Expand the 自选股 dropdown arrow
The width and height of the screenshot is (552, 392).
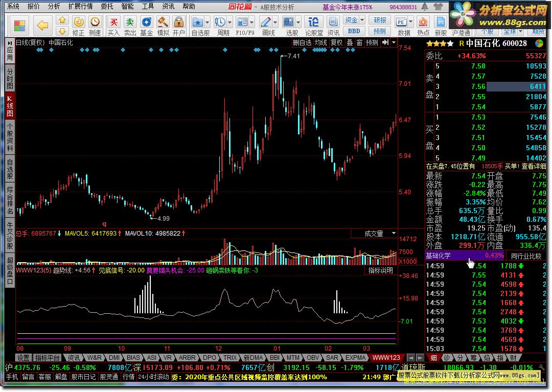pos(206,22)
